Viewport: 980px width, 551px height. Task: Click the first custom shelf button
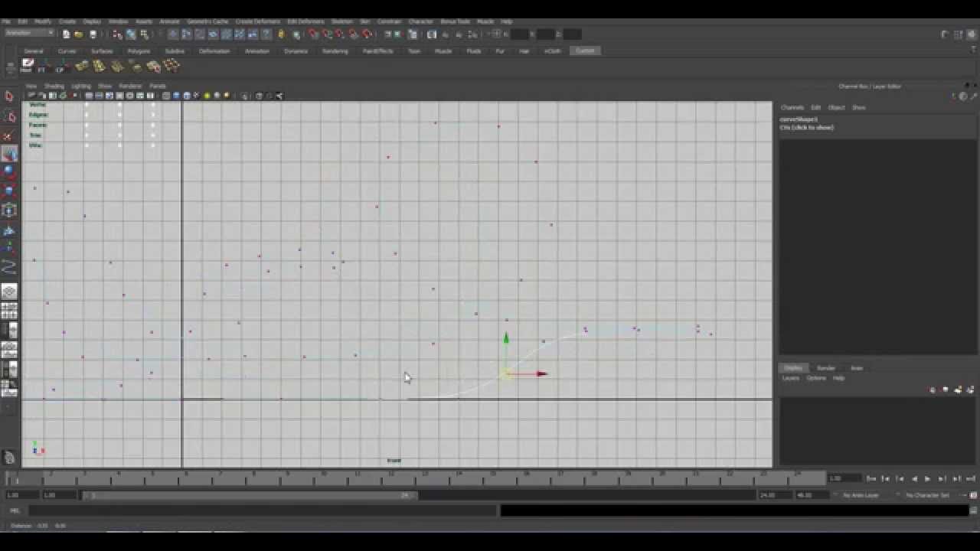pyautogui.click(x=28, y=66)
